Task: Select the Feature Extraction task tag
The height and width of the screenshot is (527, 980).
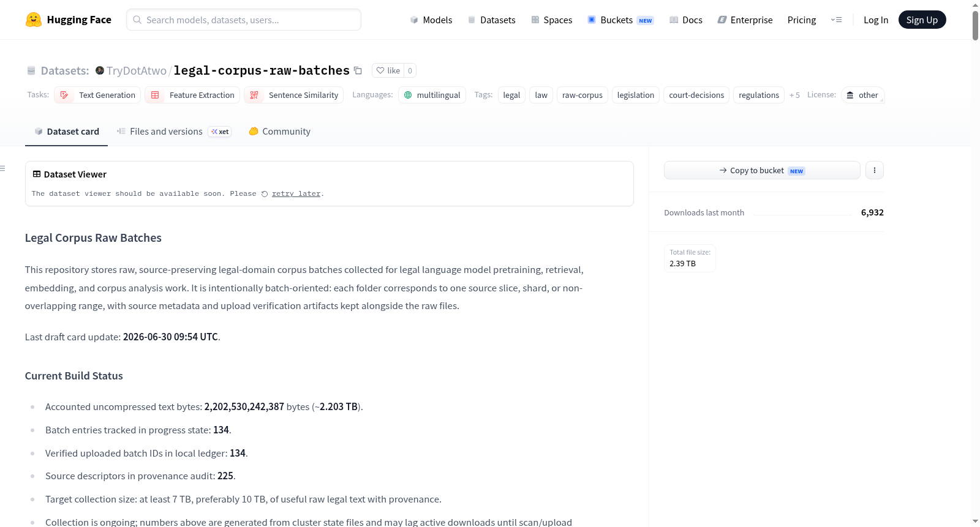Action: [x=192, y=95]
